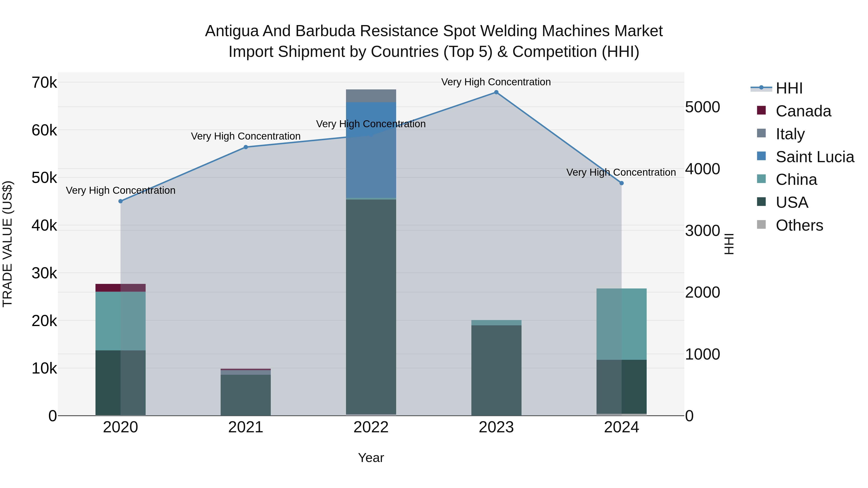Click the 2021 USA bar segment
The height and width of the screenshot is (488, 868).
pos(246,395)
